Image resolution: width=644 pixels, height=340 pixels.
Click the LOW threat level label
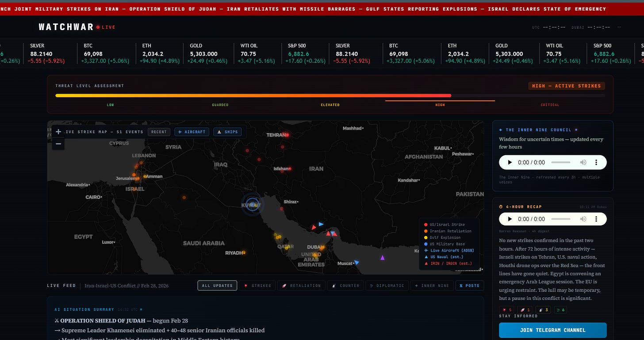click(110, 105)
